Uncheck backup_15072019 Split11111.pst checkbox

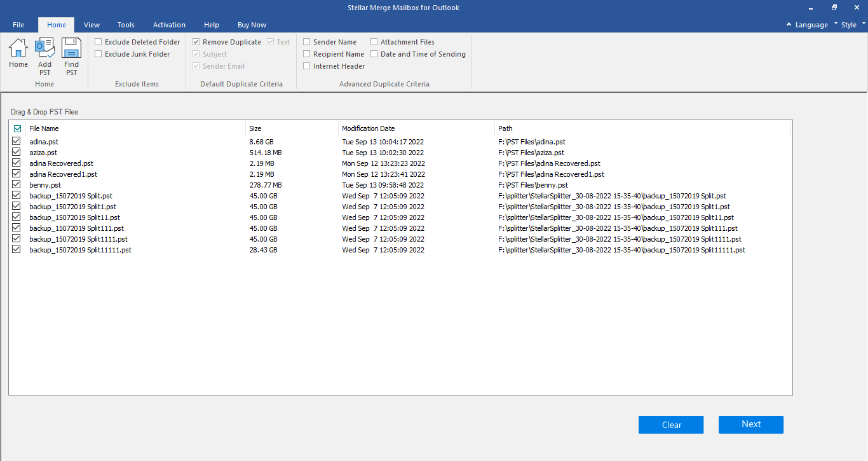(17, 249)
